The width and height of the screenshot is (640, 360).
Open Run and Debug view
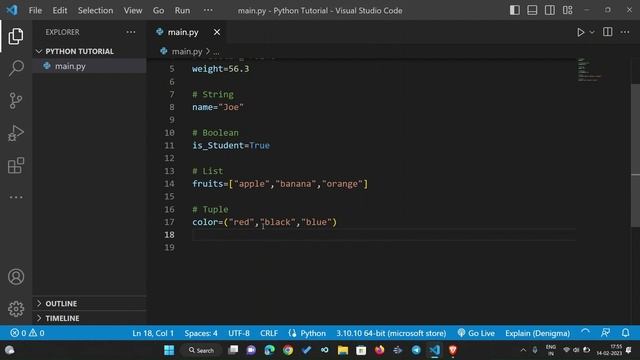click(x=16, y=133)
